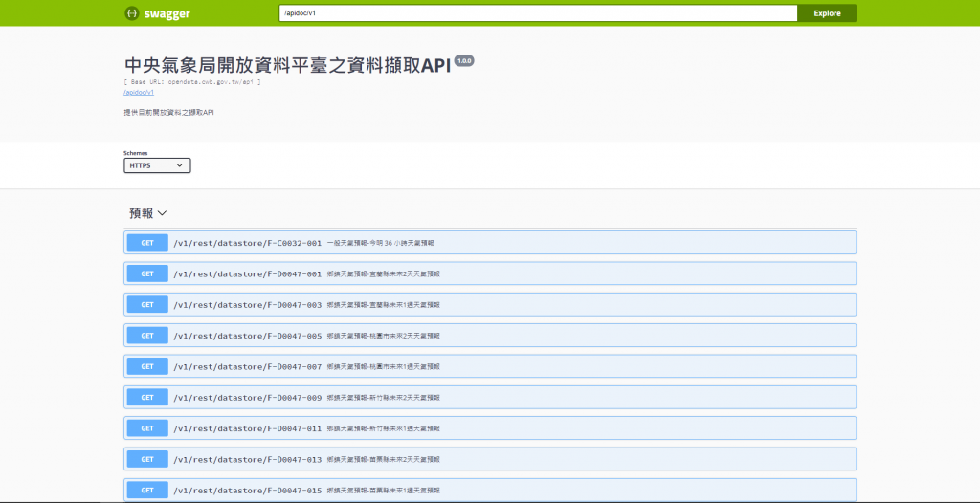Expand the /v1/rest/datastore/F-D0047-007 endpoint path

(248, 367)
